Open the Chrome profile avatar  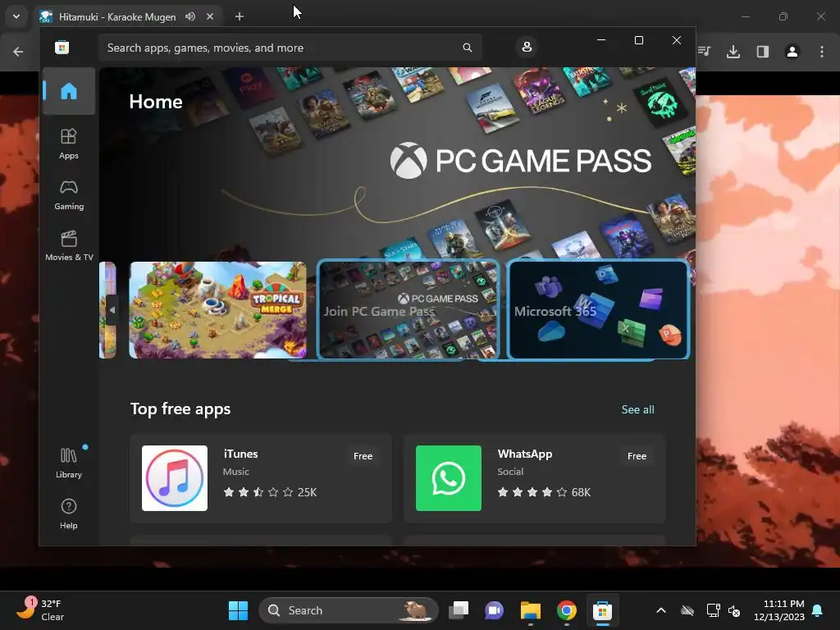click(792, 52)
